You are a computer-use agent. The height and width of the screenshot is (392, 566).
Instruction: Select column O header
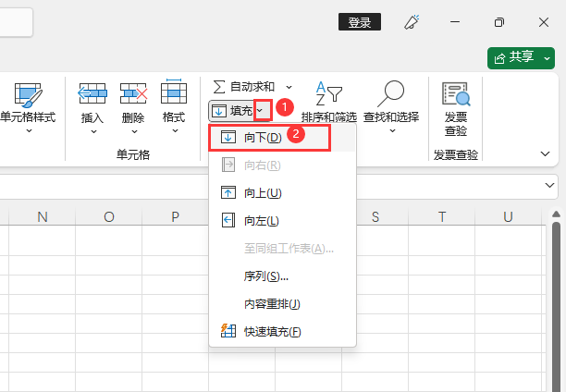pyautogui.click(x=108, y=217)
